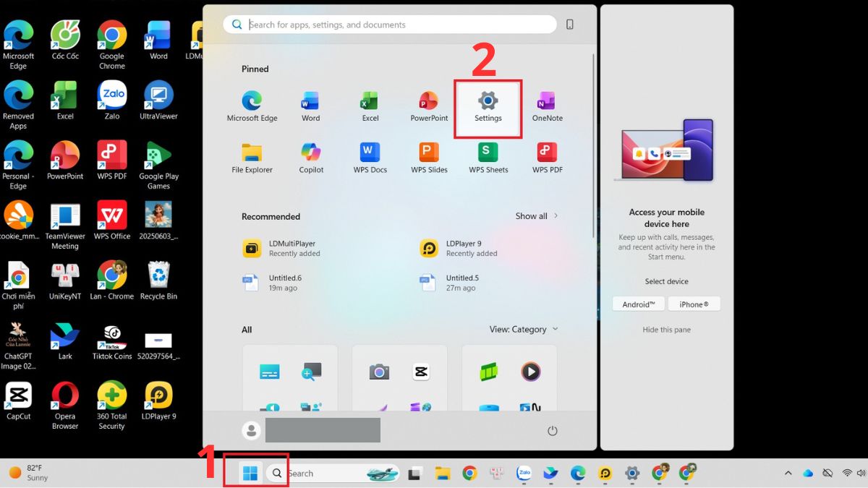Open LDPlayer icon on taskbar
The image size is (868, 488).
click(x=605, y=474)
